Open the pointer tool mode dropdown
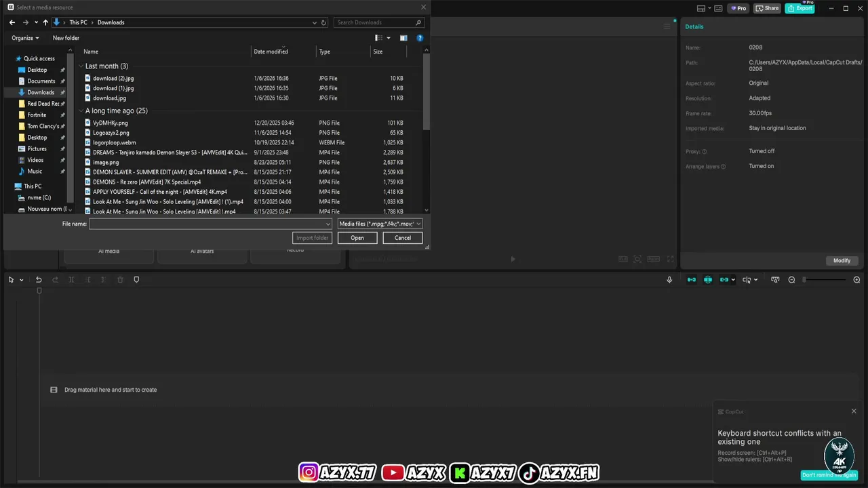The height and width of the screenshot is (488, 868). pos(21,280)
